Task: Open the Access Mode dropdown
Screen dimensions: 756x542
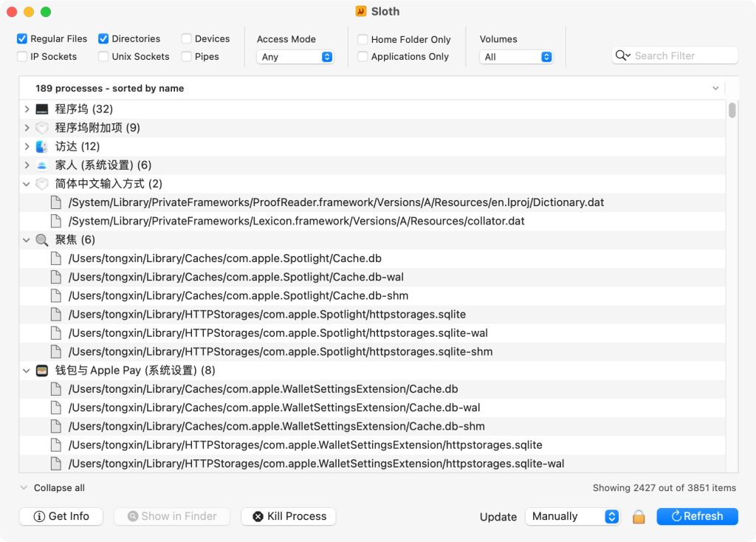Action: point(295,57)
